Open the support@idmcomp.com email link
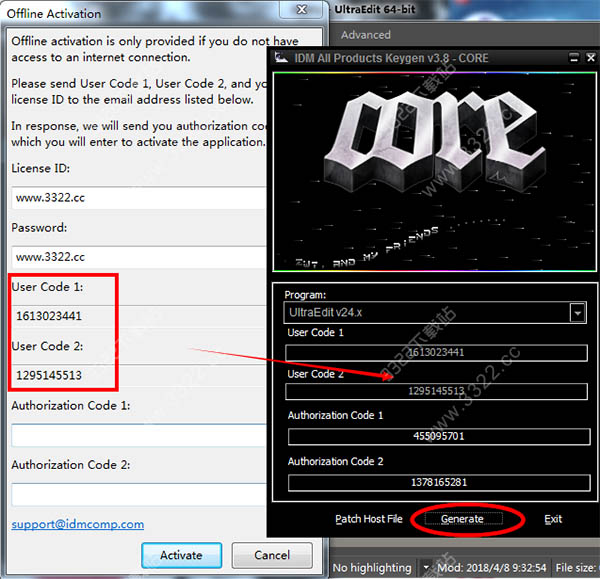600x579 pixels. coord(78,524)
